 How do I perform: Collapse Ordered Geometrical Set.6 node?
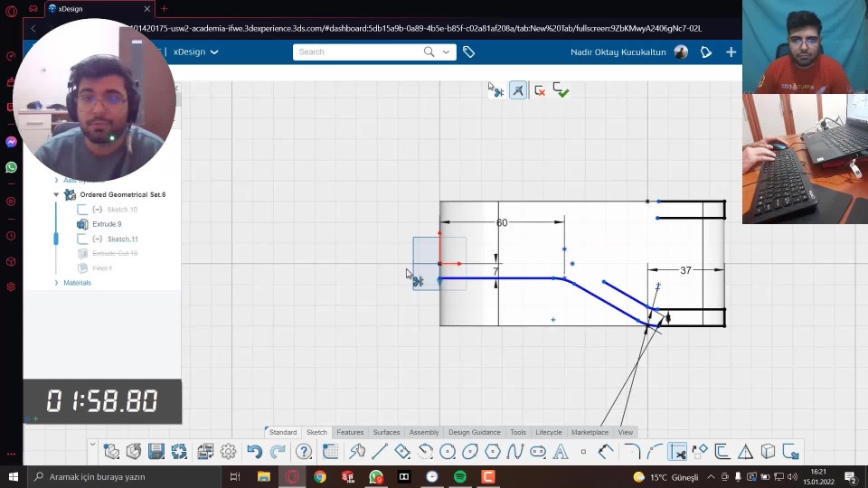tap(56, 195)
